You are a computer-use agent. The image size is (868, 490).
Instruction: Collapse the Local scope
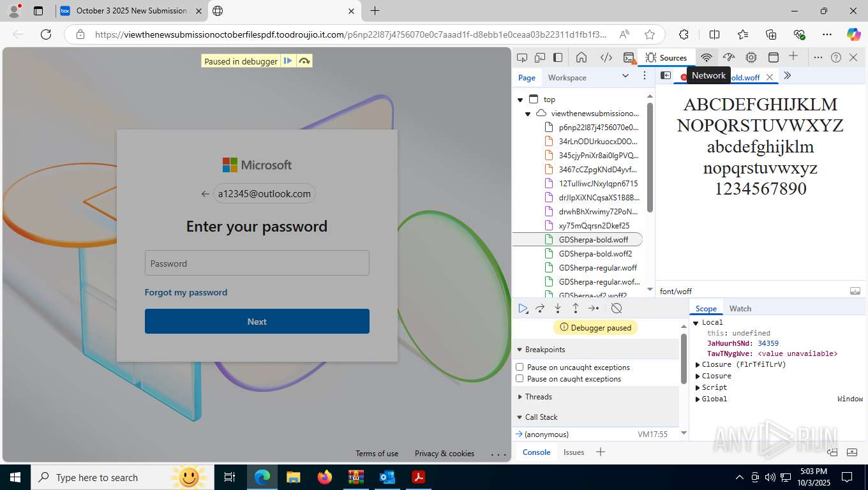tap(696, 322)
